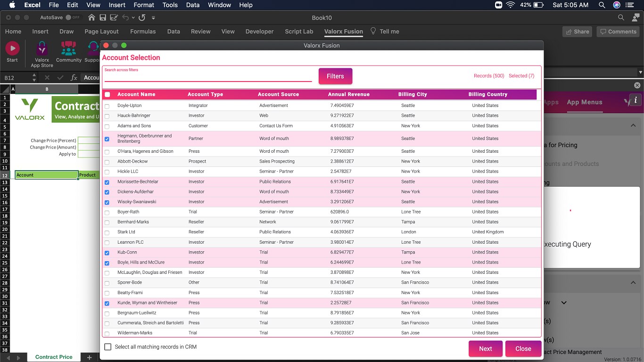Open the Community icon in ribbon
The width and height of the screenshot is (644, 362).
pos(69,49)
